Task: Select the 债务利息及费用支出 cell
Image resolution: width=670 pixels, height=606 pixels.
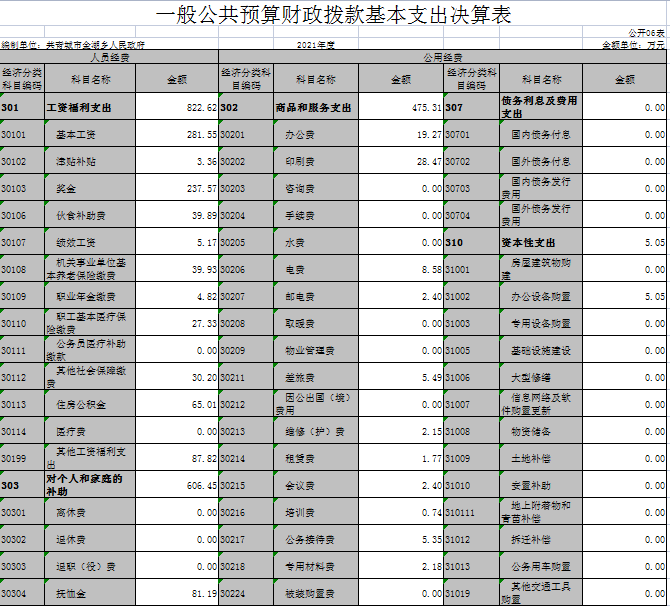Action: [540, 107]
